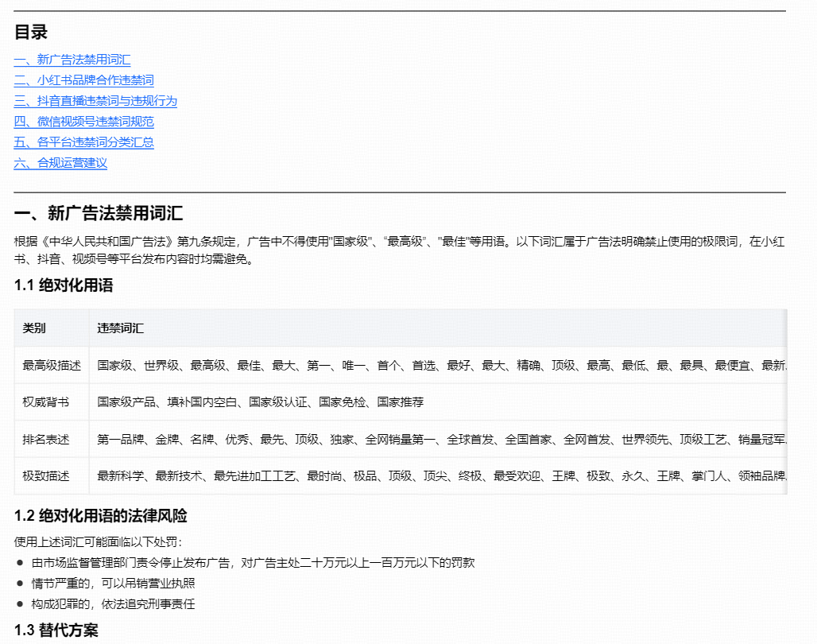Click heading 一、新广告法禁用词汇 in body
This screenshot has width=817, height=644.
tap(99, 213)
